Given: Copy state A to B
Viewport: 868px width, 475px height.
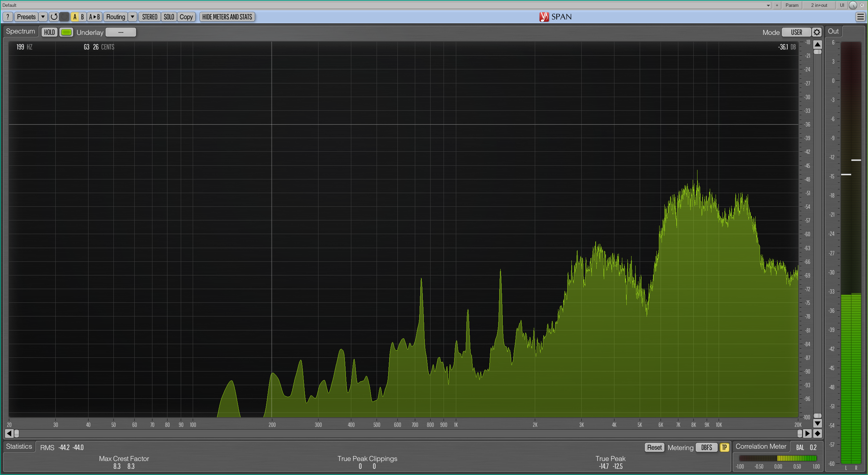Looking at the screenshot, I should click(94, 17).
